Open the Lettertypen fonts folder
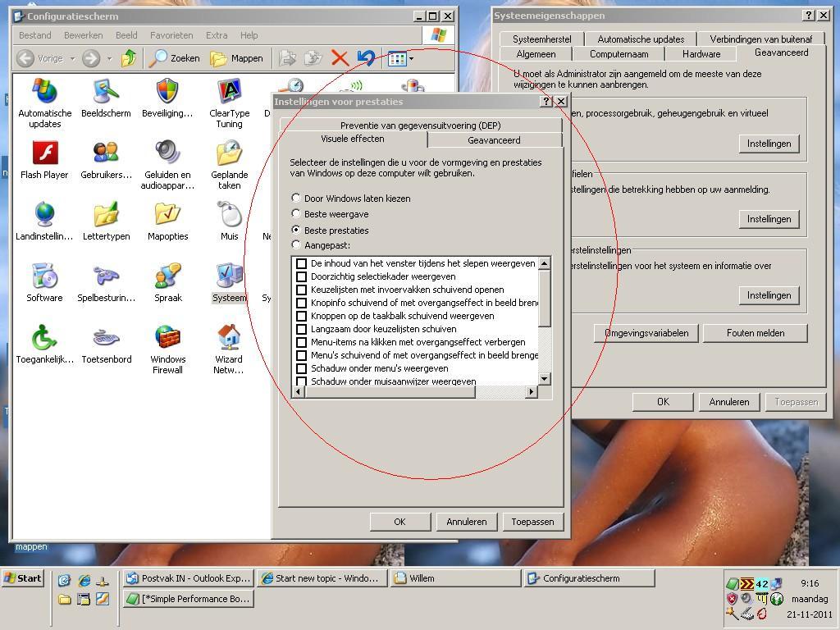Image resolution: width=840 pixels, height=630 pixels. pos(106,216)
